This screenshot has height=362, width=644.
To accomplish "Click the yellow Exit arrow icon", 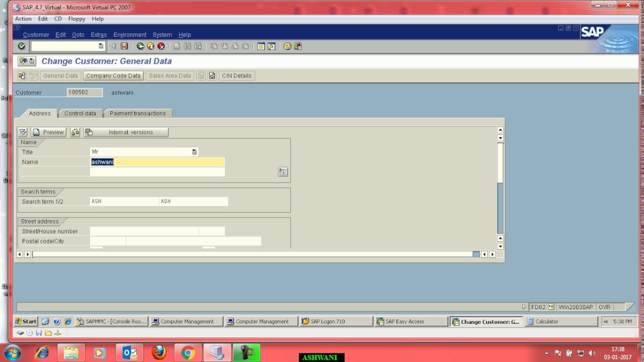I will tap(150, 46).
